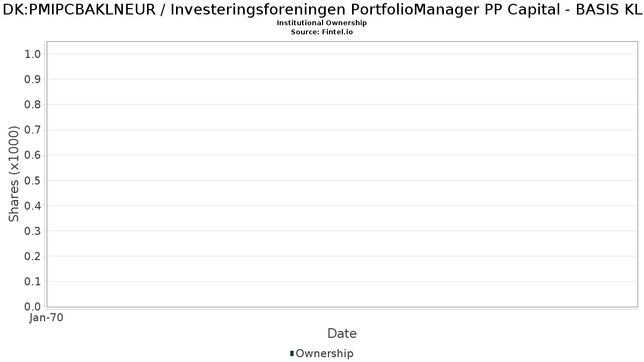Click the Jan-70 date axis label
The height and width of the screenshot is (362, 644).
(47, 318)
